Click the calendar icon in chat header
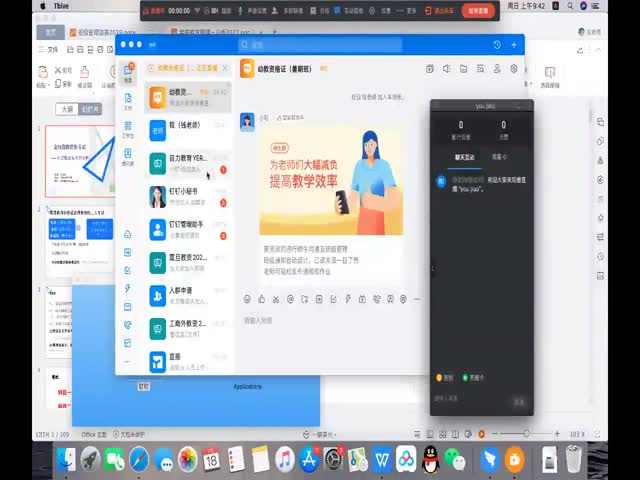Viewport: 640px width, 480px height. pos(429,69)
